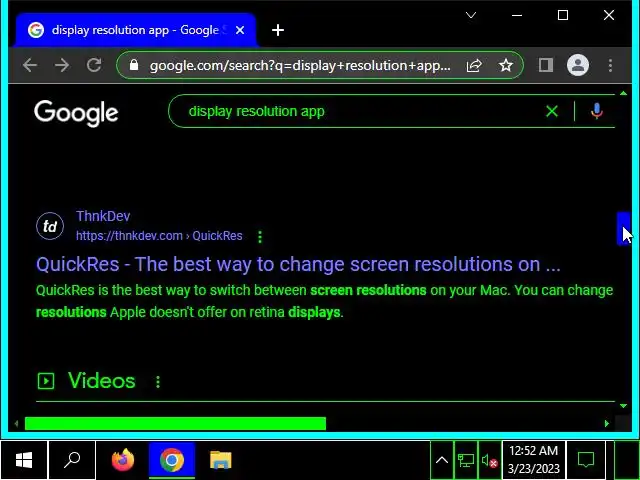Close the 'display resolution app' tab
Screen dimensions: 640x480
(x=240, y=30)
